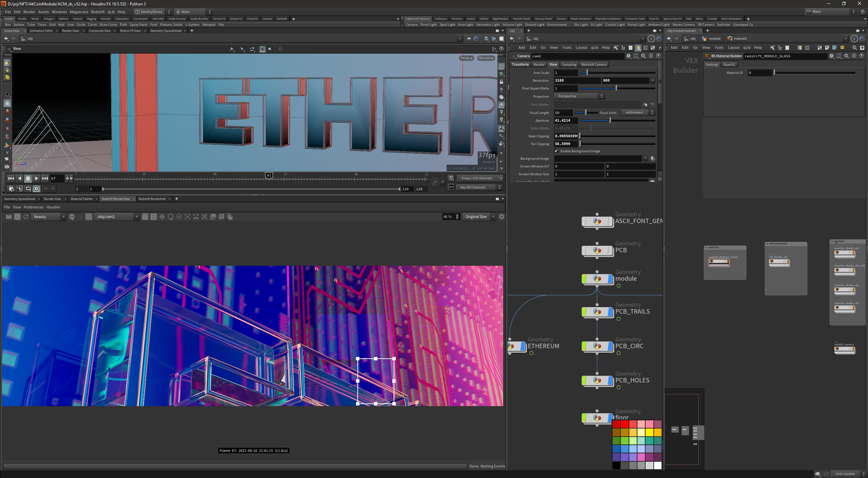The image size is (868, 478).
Task: Open the RenderView settings gear
Action: coord(502,217)
